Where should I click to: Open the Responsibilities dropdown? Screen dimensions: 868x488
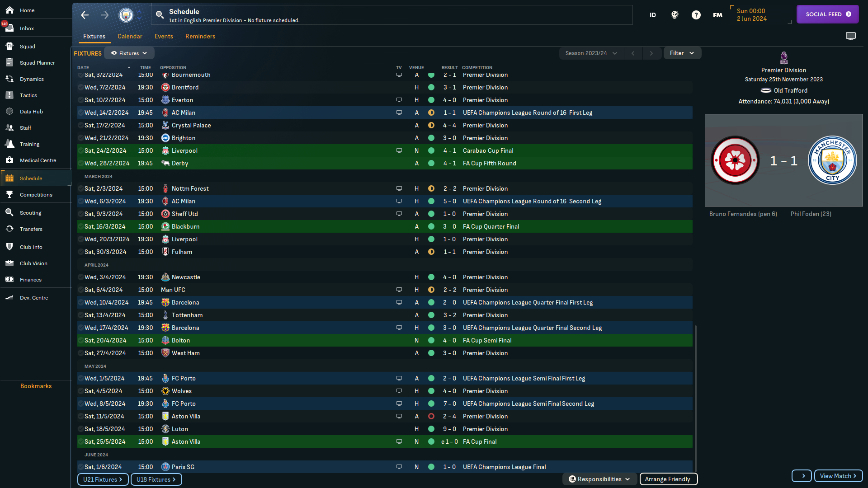tap(599, 479)
